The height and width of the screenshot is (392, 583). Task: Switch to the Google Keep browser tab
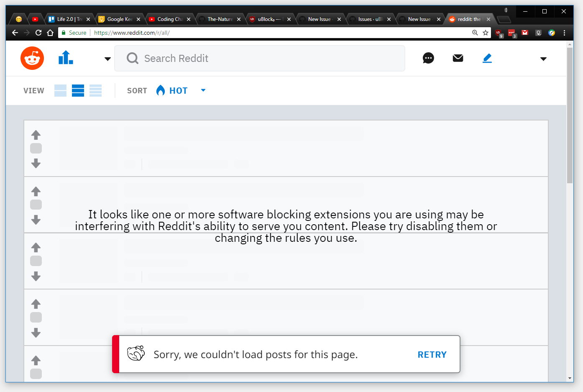[x=118, y=19]
